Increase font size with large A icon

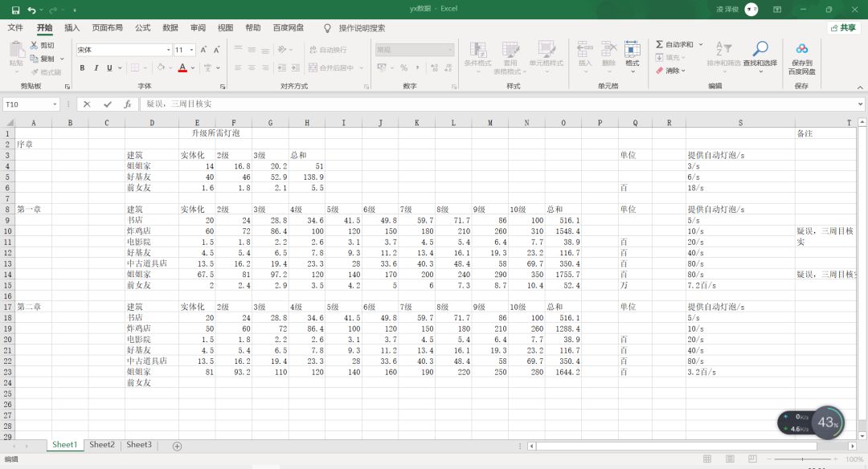(203, 50)
